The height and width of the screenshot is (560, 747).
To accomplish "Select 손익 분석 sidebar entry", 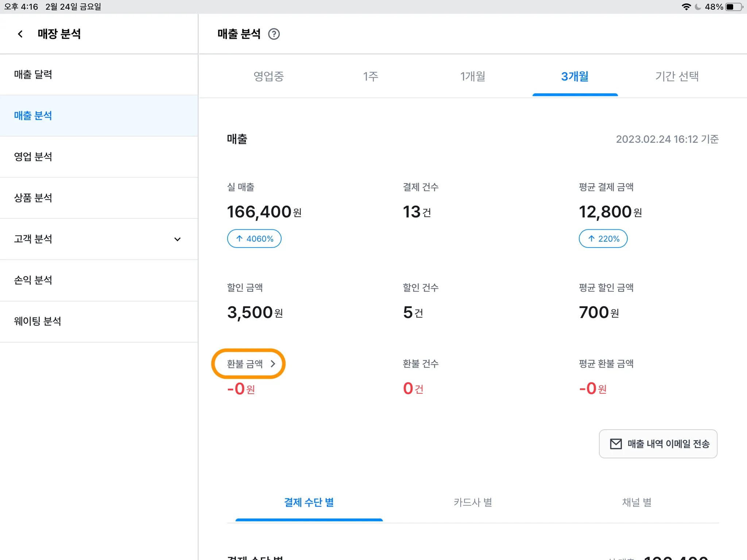I will 33,280.
